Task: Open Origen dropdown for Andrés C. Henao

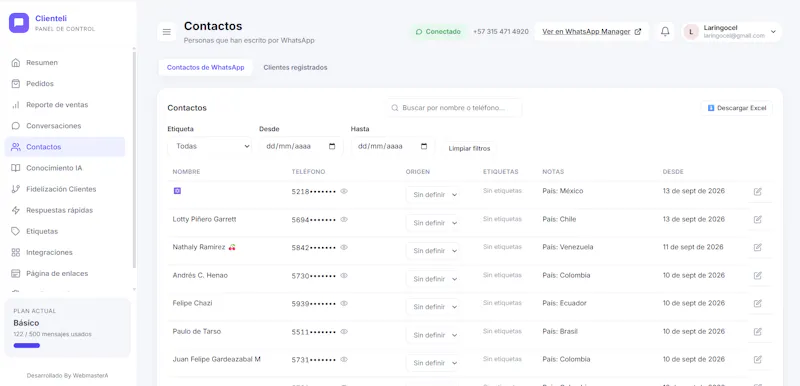Action: click(433, 279)
